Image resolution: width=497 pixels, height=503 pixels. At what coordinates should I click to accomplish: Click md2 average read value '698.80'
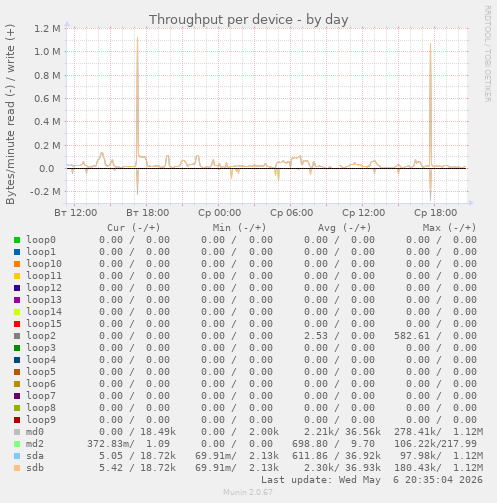pyautogui.click(x=310, y=444)
